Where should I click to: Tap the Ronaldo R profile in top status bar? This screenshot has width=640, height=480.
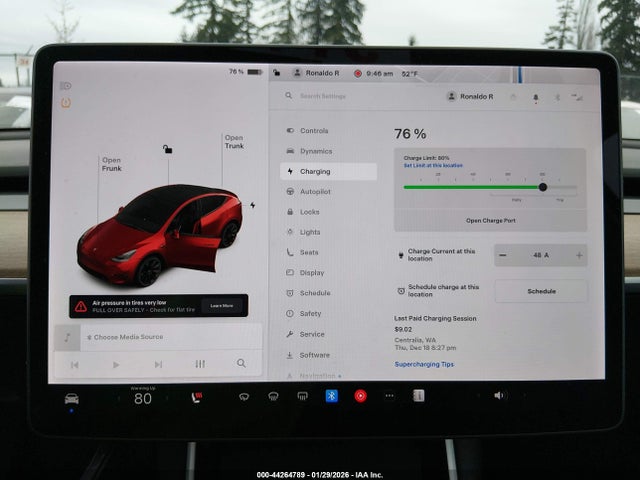[x=316, y=73]
